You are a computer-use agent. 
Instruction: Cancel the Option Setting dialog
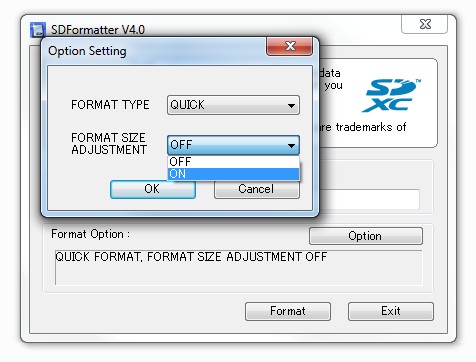point(257,190)
